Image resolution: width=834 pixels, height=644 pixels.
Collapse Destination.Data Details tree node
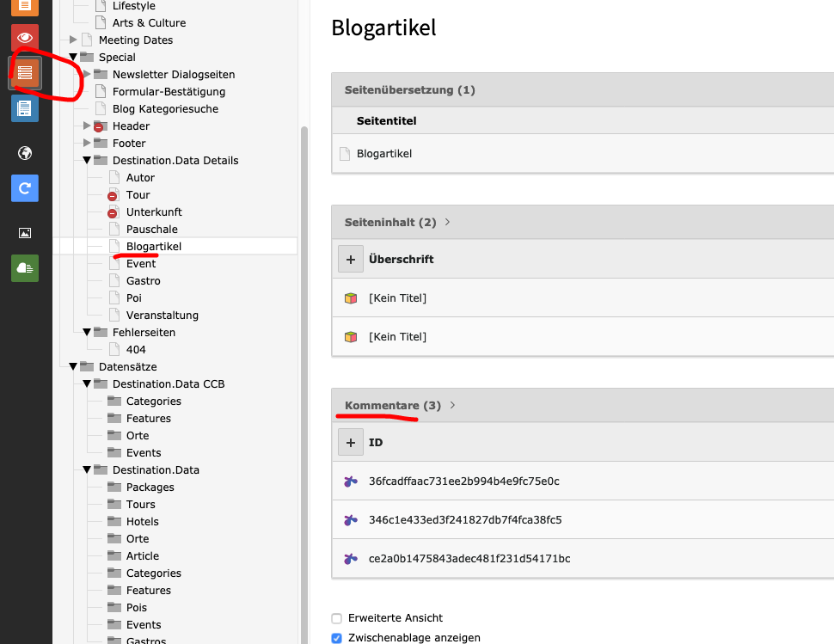click(87, 160)
